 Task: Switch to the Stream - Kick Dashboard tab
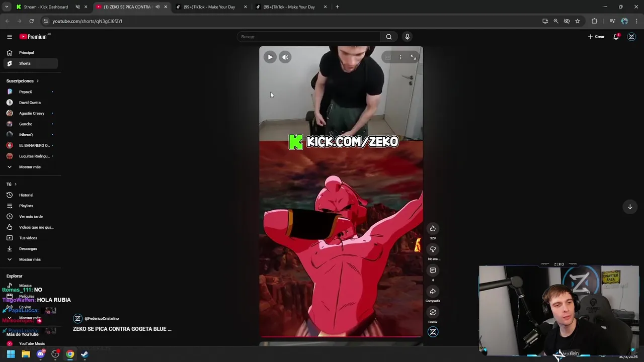[46, 7]
